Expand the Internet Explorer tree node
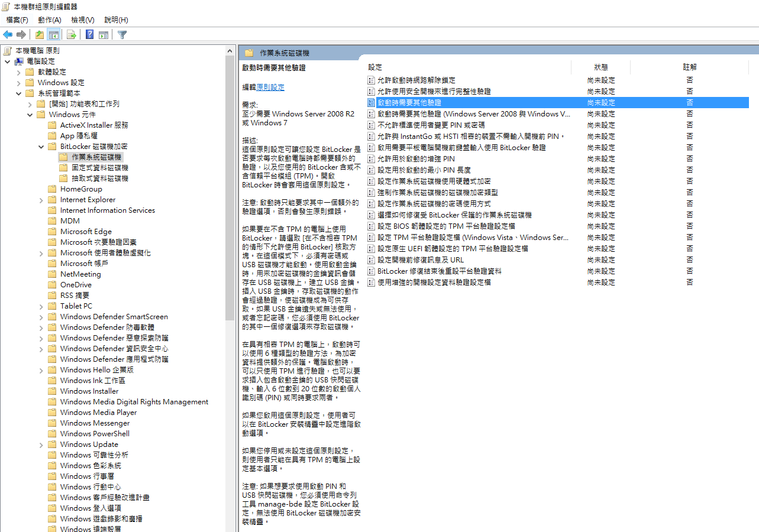Viewport: 759px width, 532px height. click(41, 200)
